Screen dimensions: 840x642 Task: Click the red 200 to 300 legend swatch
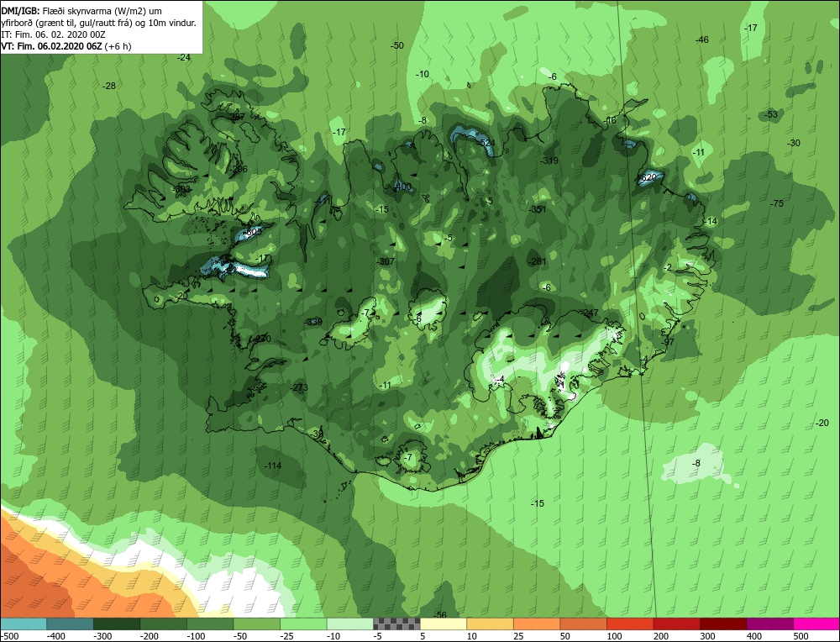point(676,624)
